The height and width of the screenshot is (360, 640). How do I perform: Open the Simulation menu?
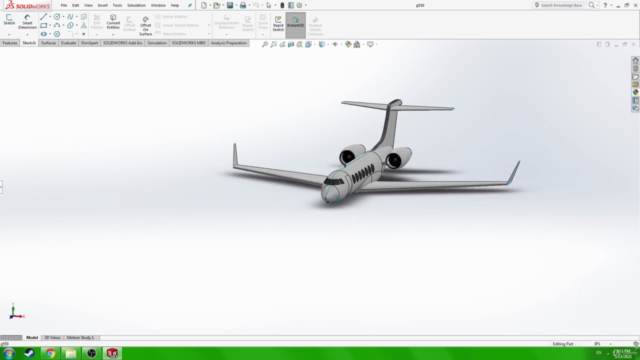point(136,5)
